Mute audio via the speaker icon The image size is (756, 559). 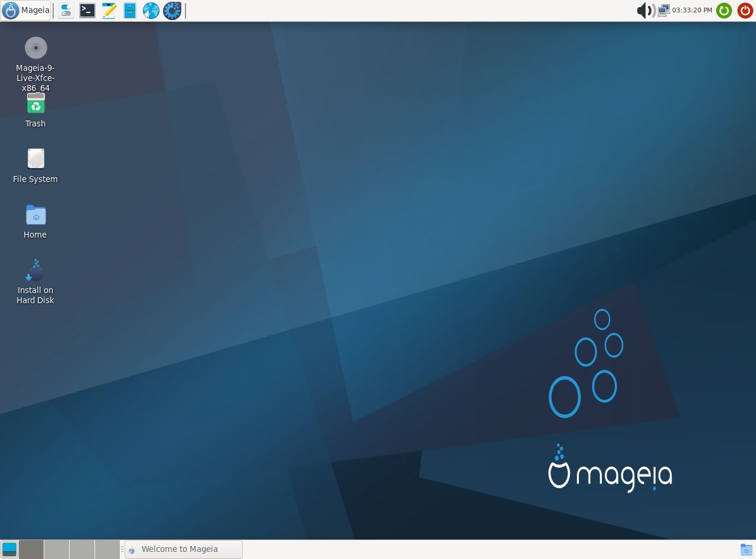[x=644, y=10]
